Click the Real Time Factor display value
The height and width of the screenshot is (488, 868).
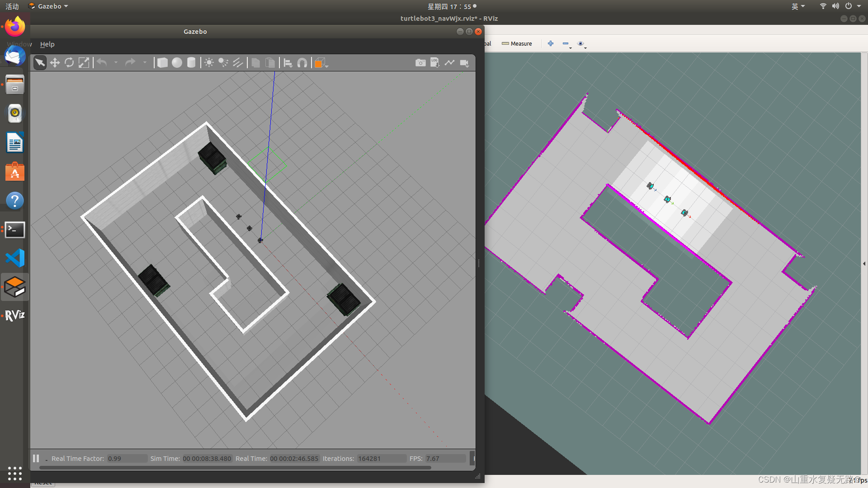(114, 458)
